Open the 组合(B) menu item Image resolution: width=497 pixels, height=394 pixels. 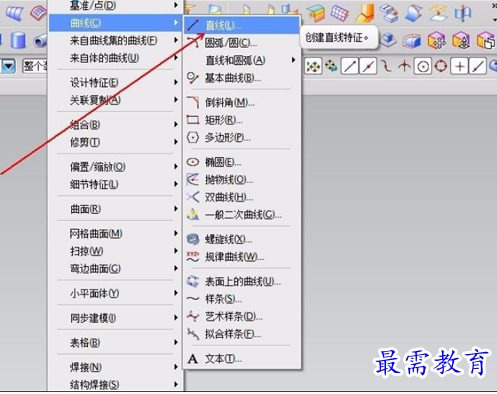click(115, 125)
